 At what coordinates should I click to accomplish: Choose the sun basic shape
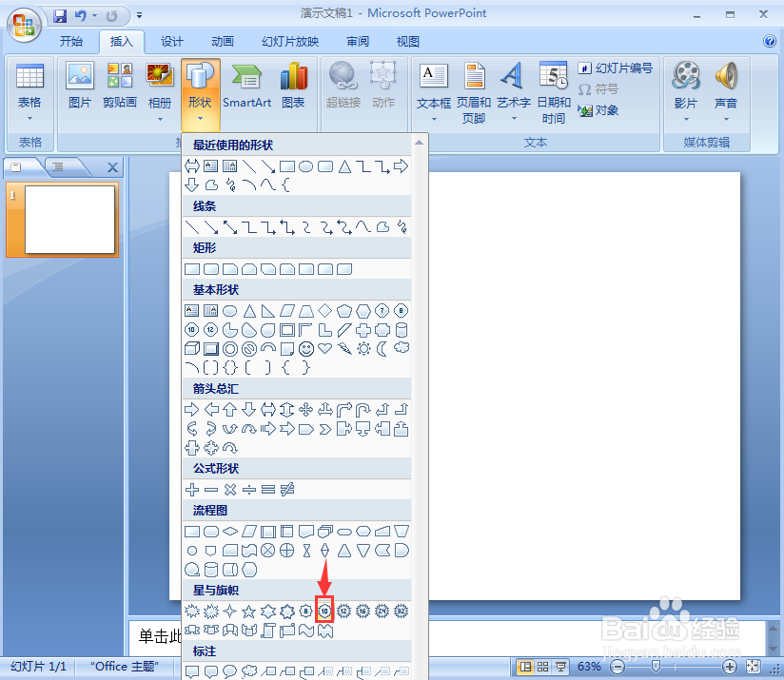pyautogui.click(x=363, y=349)
